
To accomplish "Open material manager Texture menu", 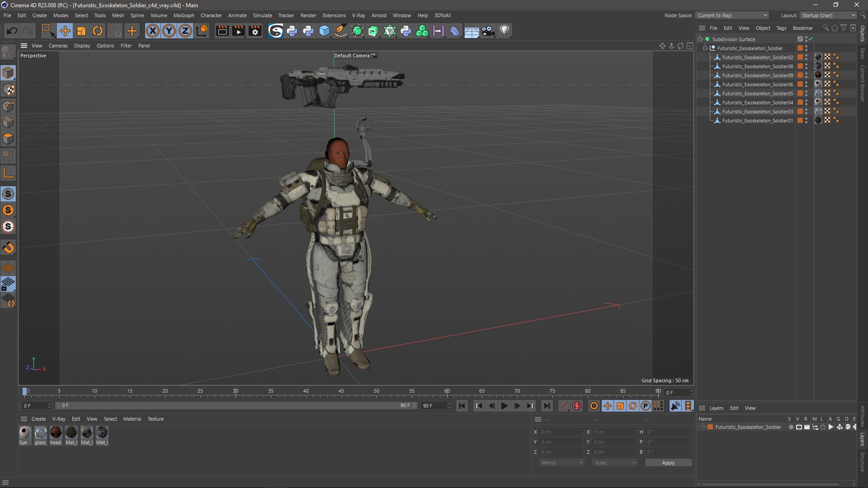I will [156, 419].
